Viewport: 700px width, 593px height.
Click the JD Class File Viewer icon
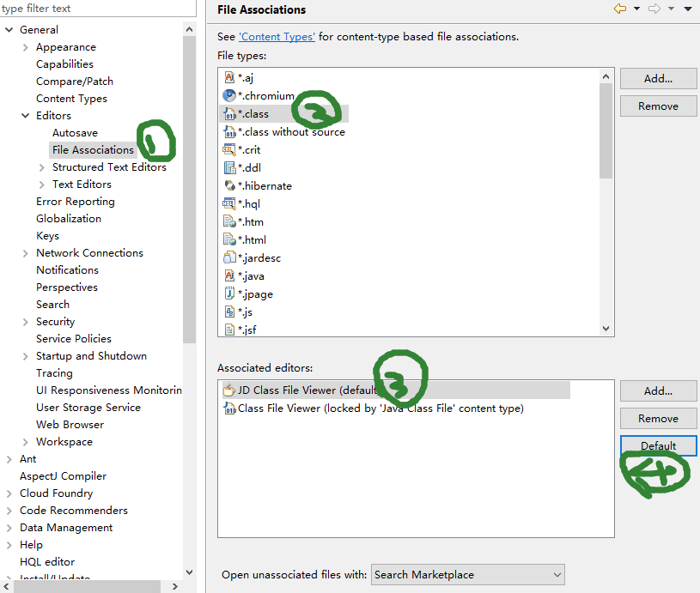tap(229, 390)
